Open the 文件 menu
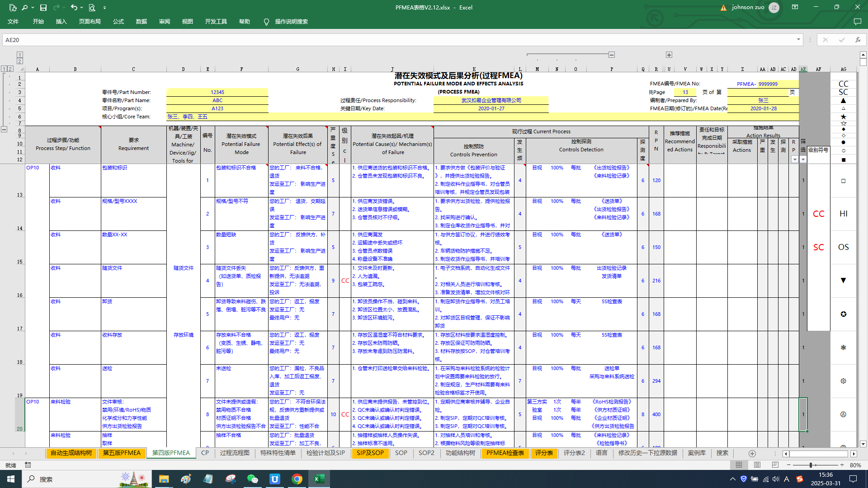The width and height of the screenshot is (868, 488). (x=13, y=22)
